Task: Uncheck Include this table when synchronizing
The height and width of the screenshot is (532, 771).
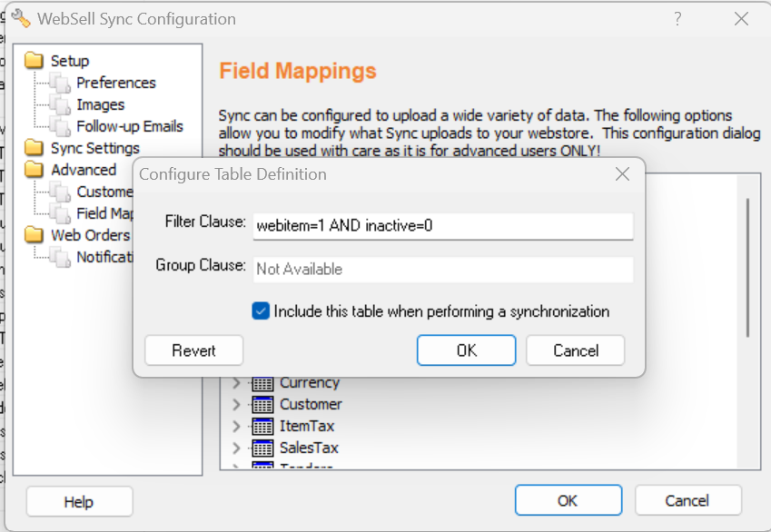Action: [x=261, y=311]
